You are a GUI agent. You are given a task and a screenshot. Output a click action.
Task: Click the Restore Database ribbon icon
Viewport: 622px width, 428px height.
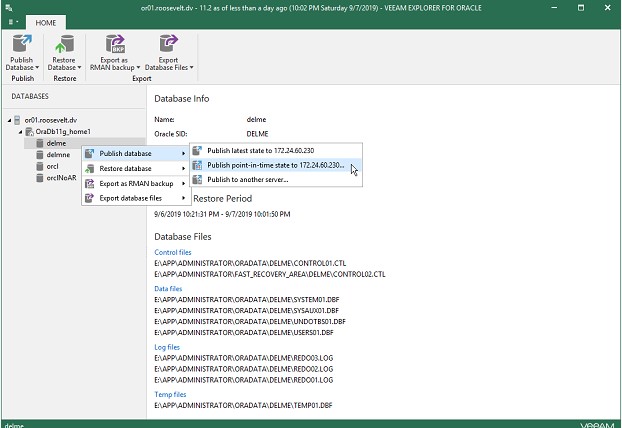coord(64,44)
